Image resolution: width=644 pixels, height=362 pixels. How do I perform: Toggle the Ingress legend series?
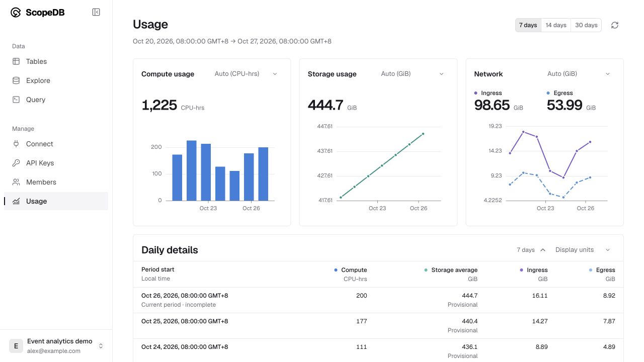(x=488, y=93)
